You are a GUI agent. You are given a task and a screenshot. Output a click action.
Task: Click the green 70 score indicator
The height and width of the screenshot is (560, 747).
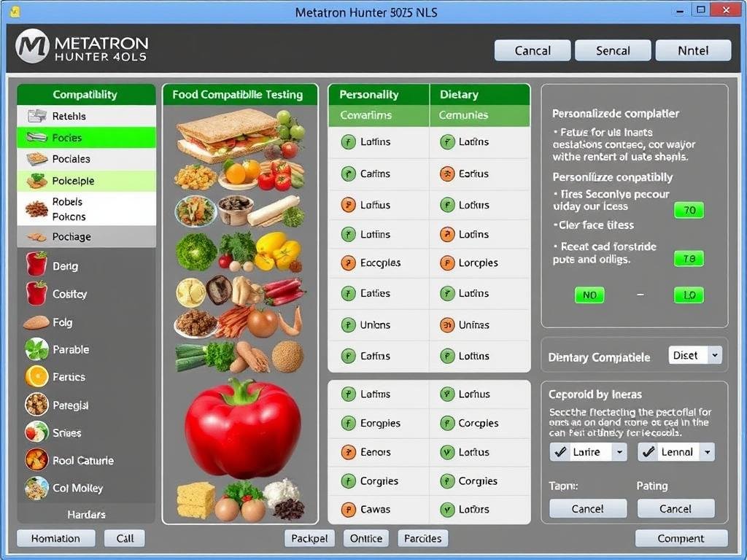point(689,210)
